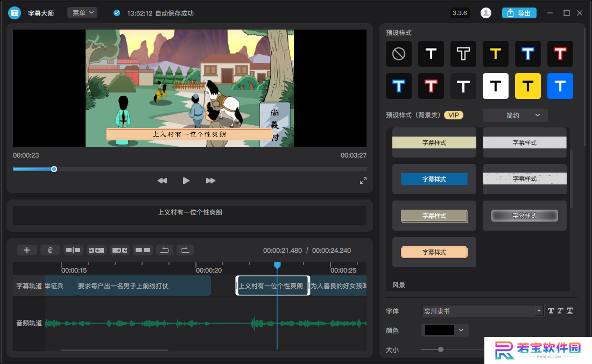The width and height of the screenshot is (592, 364).
Task: Click the 3.3.6 version label
Action: 460,13
